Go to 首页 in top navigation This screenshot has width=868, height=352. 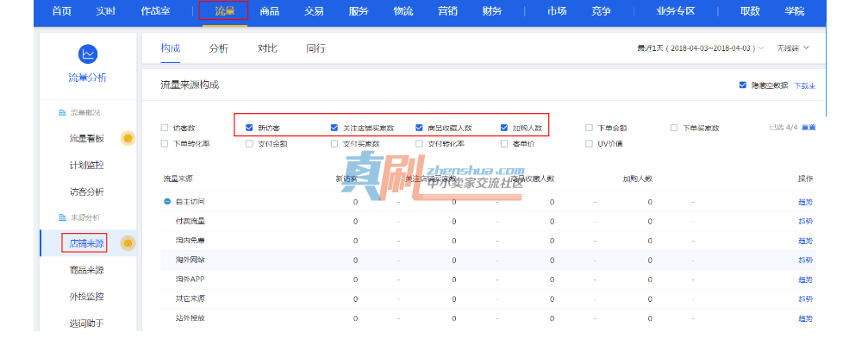point(61,11)
